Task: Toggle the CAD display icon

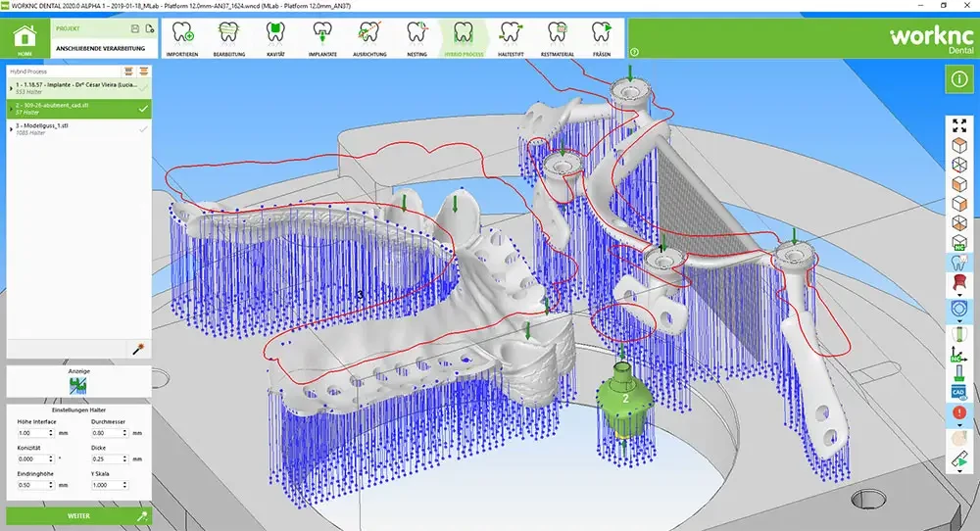Action: click(959, 393)
